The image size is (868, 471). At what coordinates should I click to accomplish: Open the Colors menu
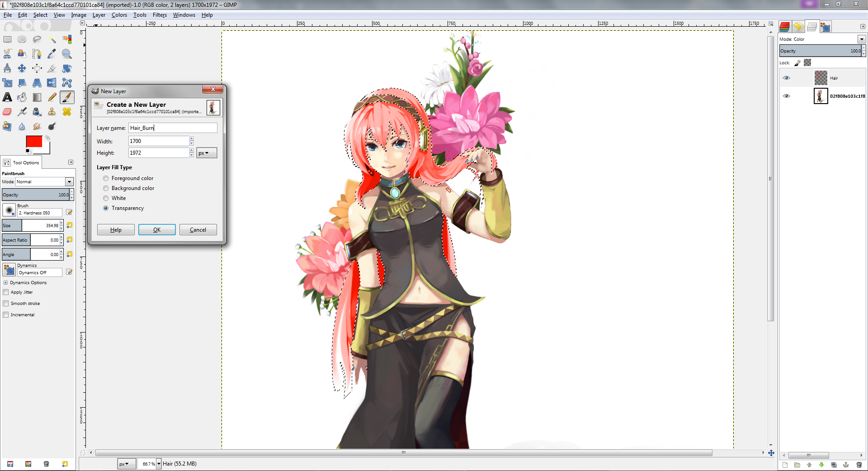tap(119, 15)
